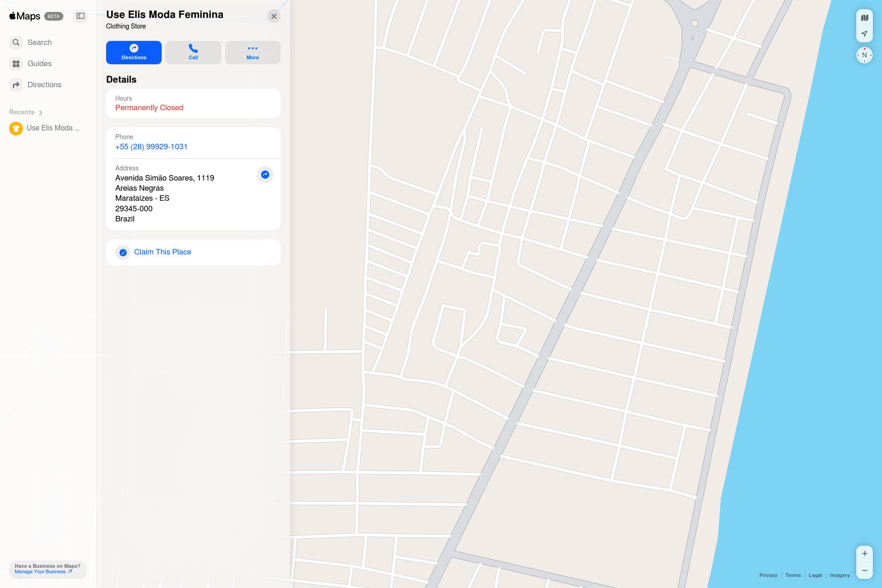Image resolution: width=882 pixels, height=588 pixels.
Task: Click the phone number link
Action: pyautogui.click(x=151, y=147)
